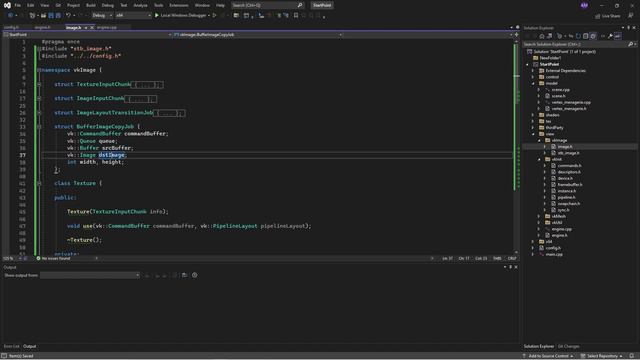
Task: Collapse the Texture class block
Action: [40, 183]
